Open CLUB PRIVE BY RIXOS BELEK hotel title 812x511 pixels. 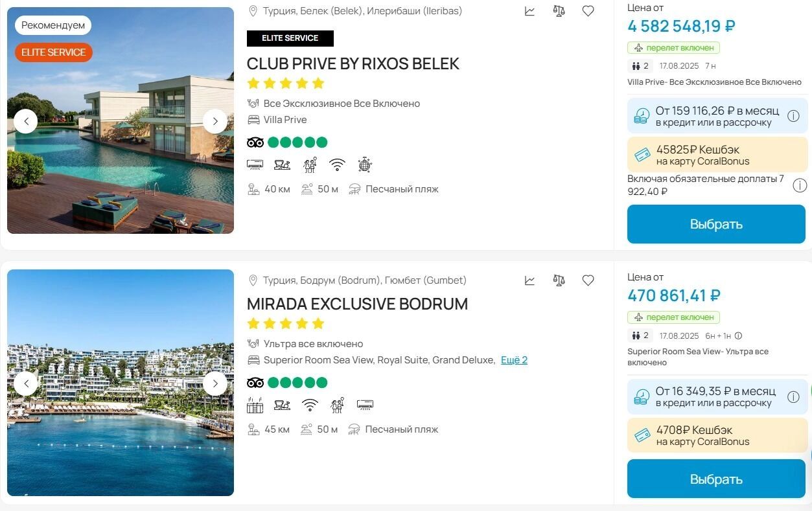353,63
